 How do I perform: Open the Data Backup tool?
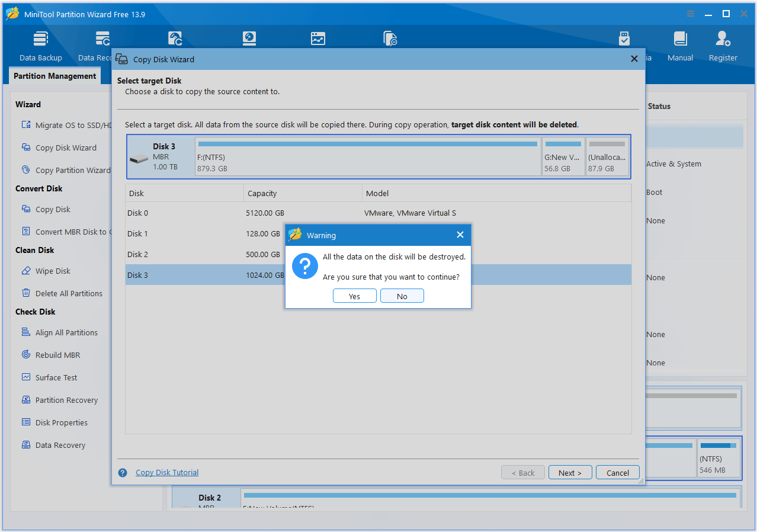pos(40,46)
